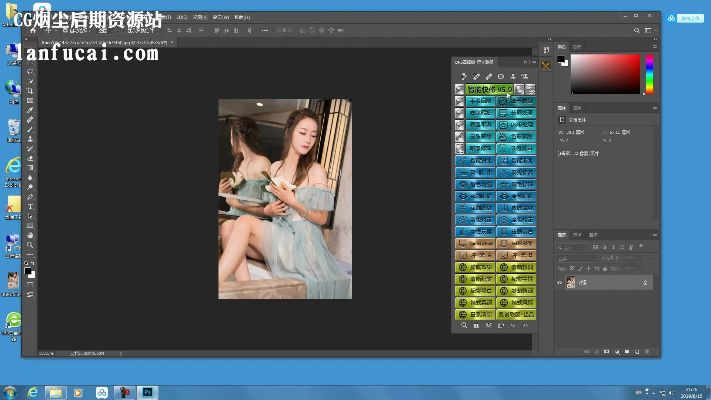Screen dimensions: 711x400
Task: Select the Brush tool in the toolbar
Action: (x=31, y=130)
